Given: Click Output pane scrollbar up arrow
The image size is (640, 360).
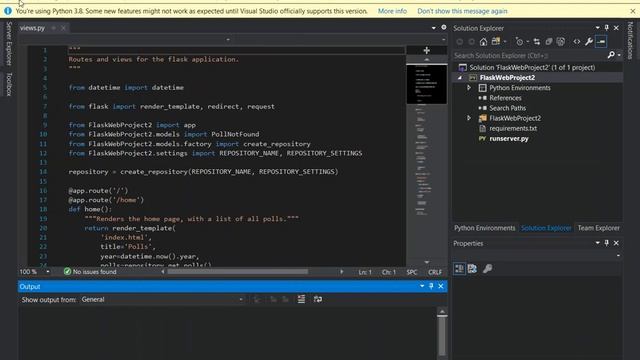Looking at the screenshot, I should (442, 312).
